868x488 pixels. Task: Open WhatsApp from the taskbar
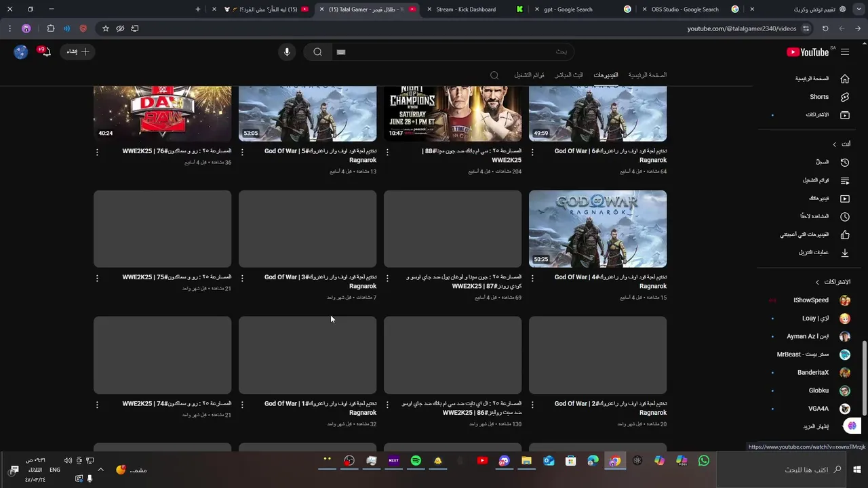coord(704,461)
